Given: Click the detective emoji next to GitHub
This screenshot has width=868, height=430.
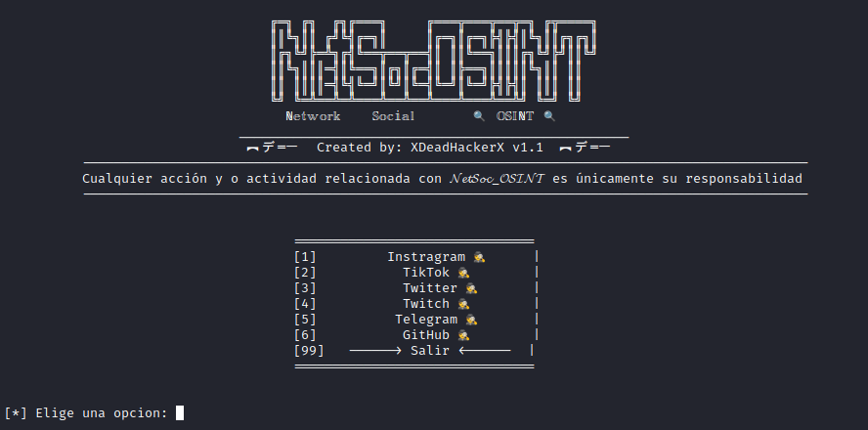Looking at the screenshot, I should [x=463, y=335].
